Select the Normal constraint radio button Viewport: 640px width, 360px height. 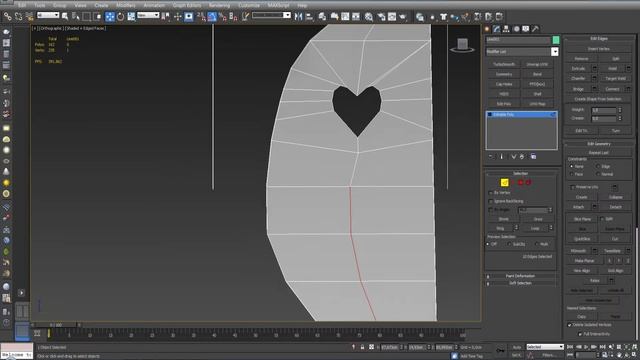pos(598,174)
